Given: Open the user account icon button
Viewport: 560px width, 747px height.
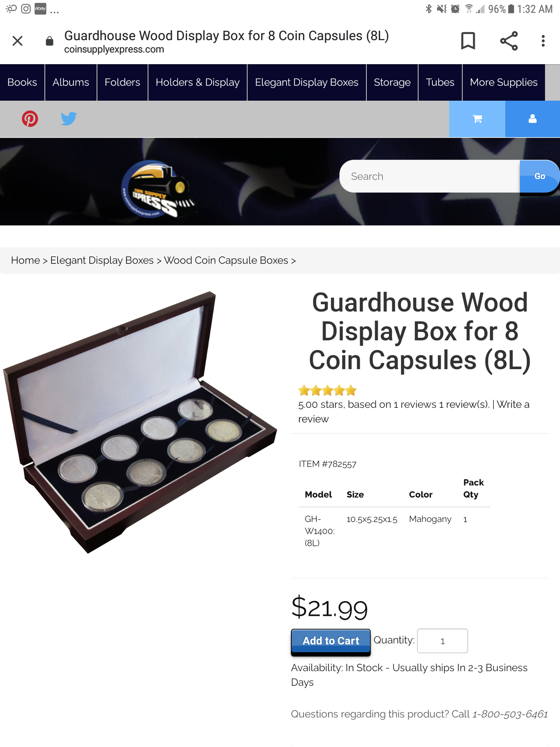Looking at the screenshot, I should [x=533, y=119].
